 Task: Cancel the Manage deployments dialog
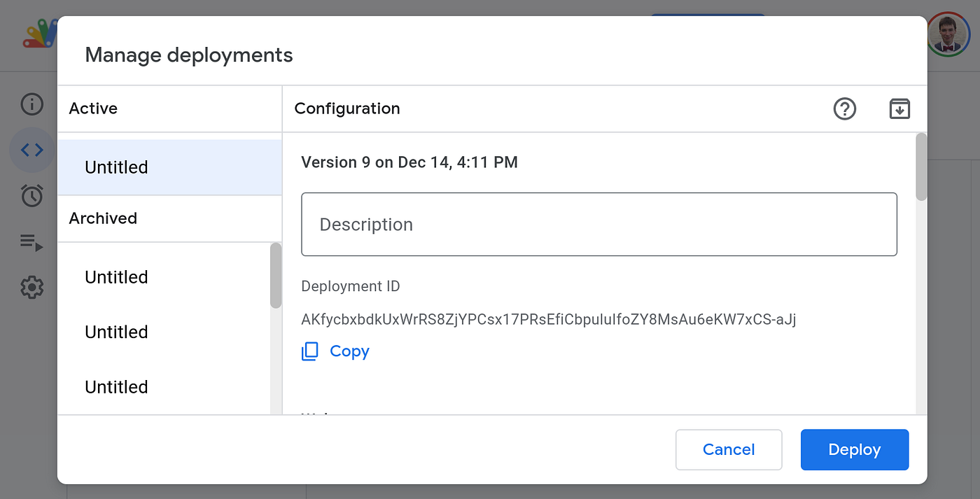(729, 449)
